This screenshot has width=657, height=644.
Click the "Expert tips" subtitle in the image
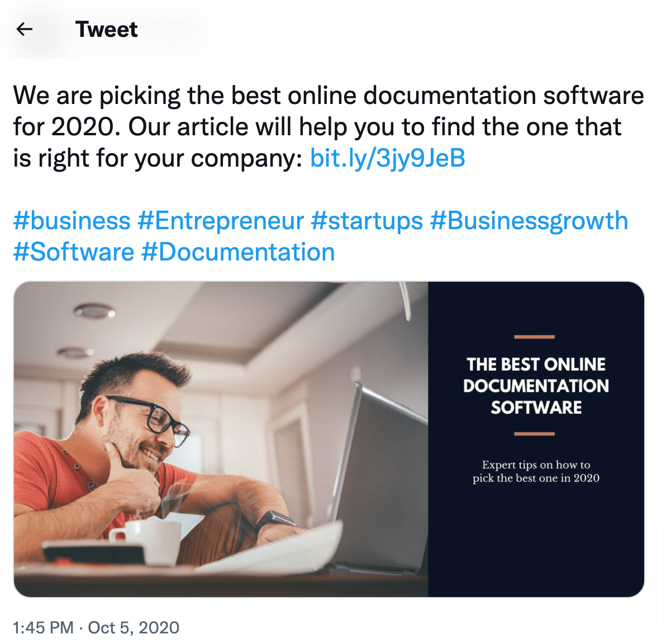536,471
